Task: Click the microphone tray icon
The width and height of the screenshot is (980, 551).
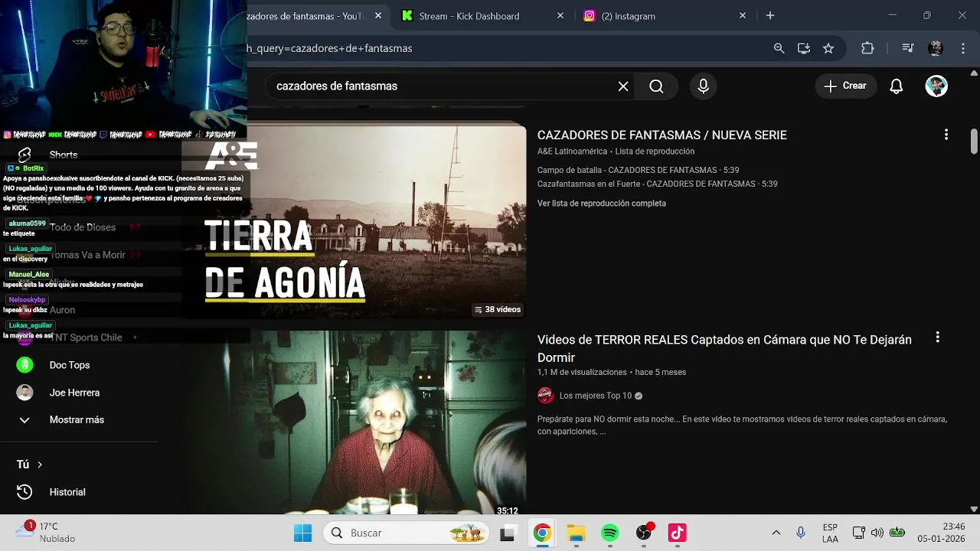Action: pyautogui.click(x=801, y=533)
